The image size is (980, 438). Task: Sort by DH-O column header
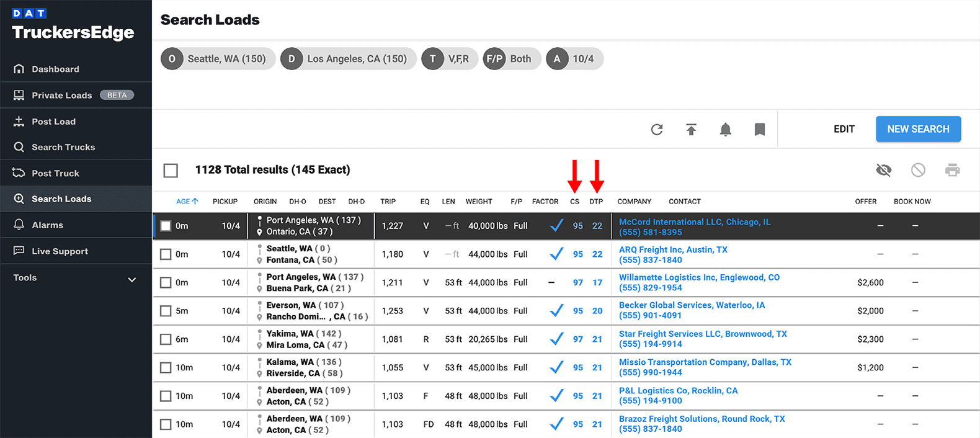298,202
